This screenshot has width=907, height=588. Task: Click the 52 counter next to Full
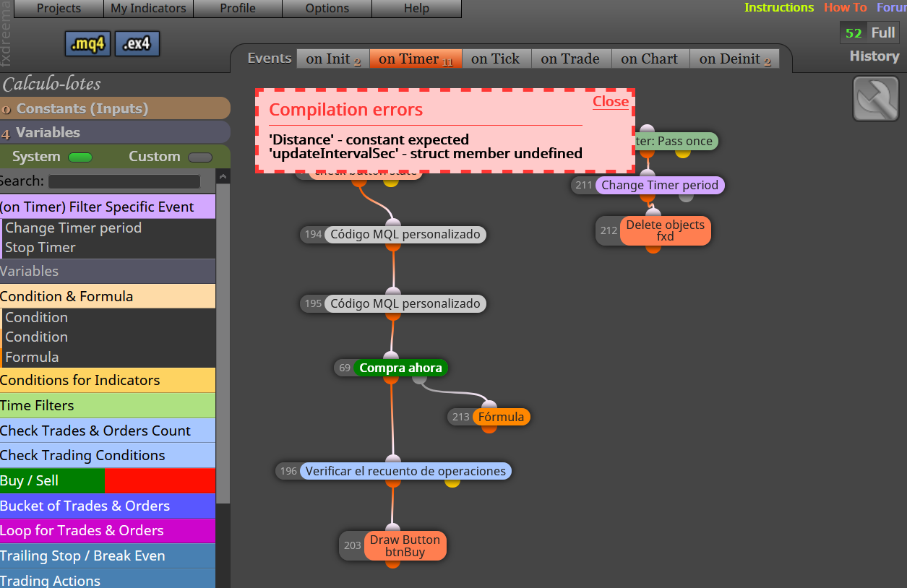(x=854, y=33)
